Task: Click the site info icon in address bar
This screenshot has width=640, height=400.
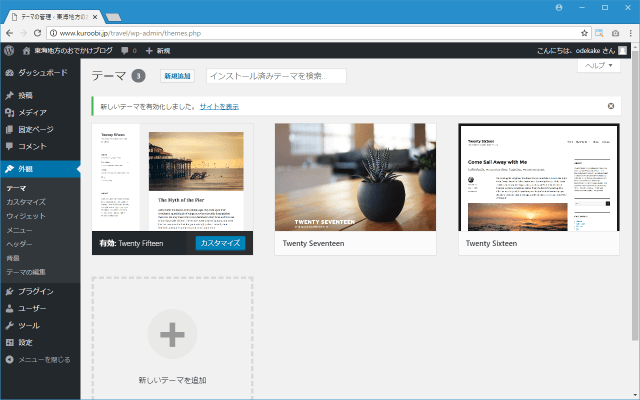Action: 53,33
